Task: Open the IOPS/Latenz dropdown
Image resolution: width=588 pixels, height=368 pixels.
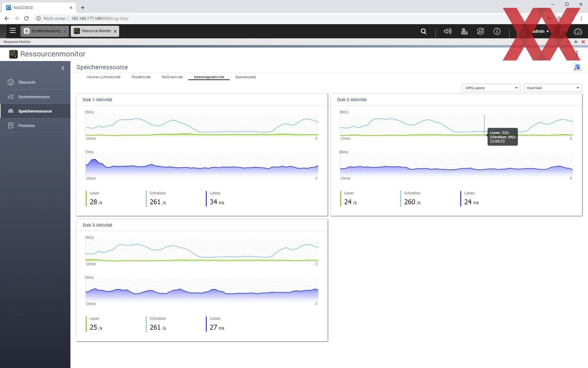Action: 491,88
